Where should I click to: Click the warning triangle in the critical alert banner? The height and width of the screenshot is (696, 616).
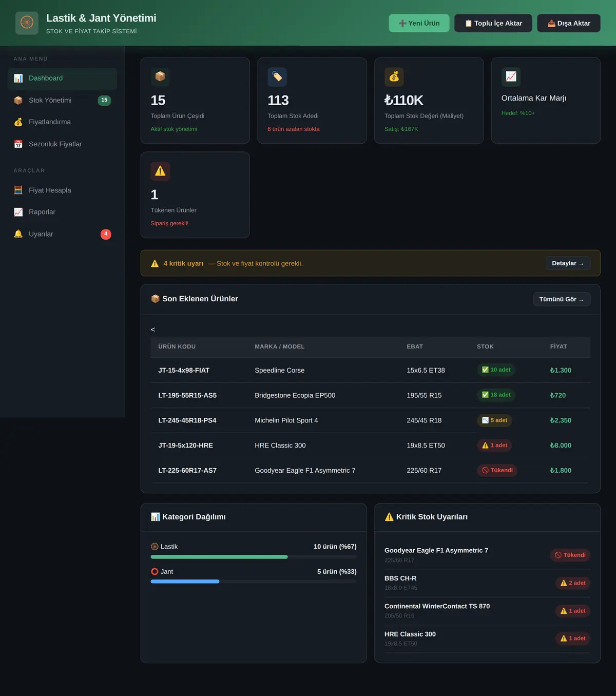[x=155, y=263]
